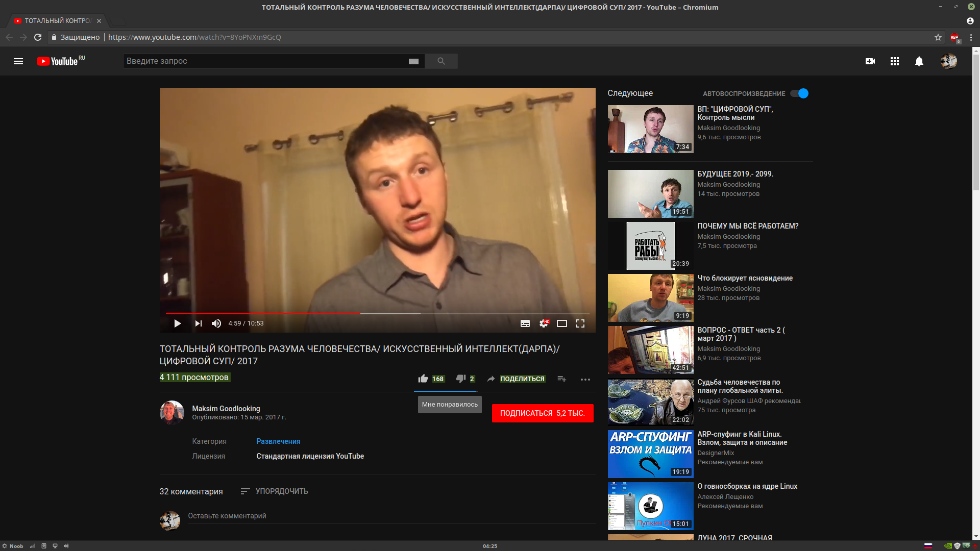Mute the video volume
980x551 pixels.
click(216, 323)
